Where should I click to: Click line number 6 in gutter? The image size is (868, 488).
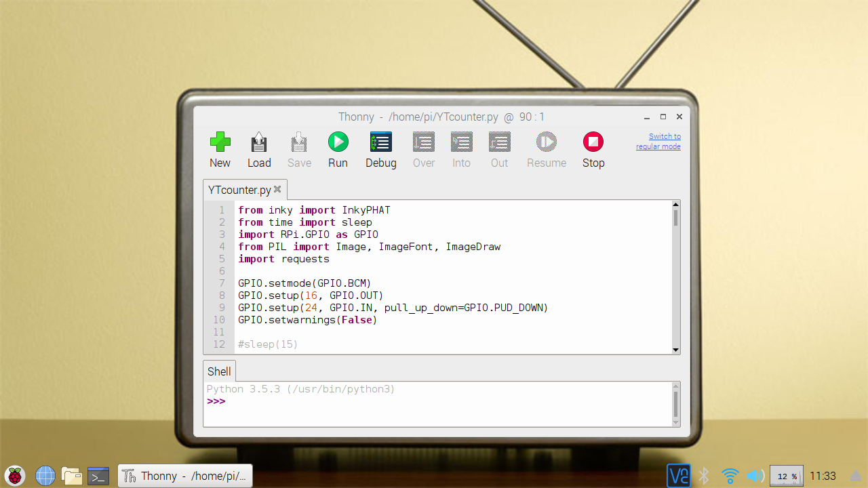[222, 271]
